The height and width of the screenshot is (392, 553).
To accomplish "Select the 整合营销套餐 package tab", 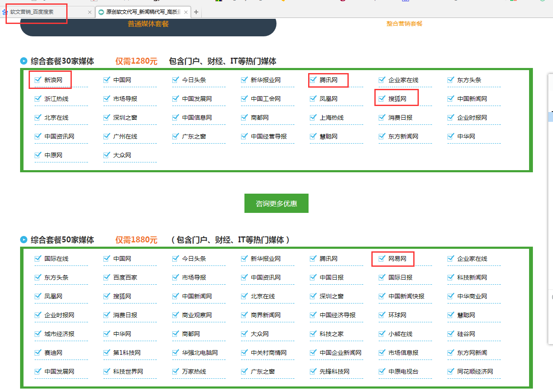I will click(404, 24).
